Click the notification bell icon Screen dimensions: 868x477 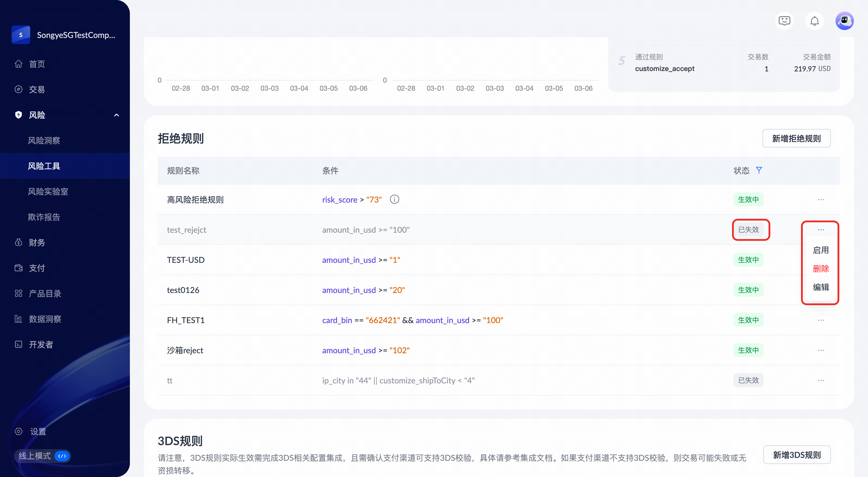tap(814, 21)
